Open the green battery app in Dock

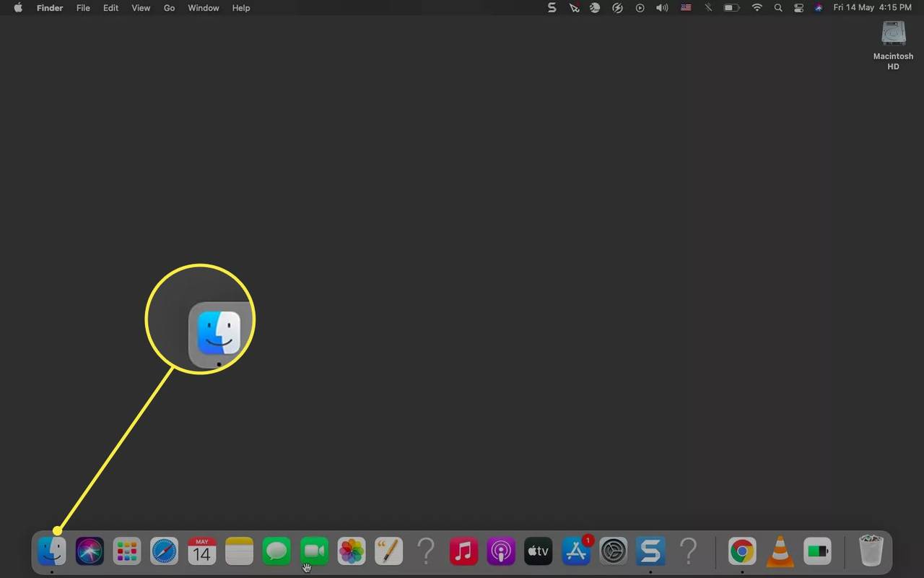coord(817,552)
